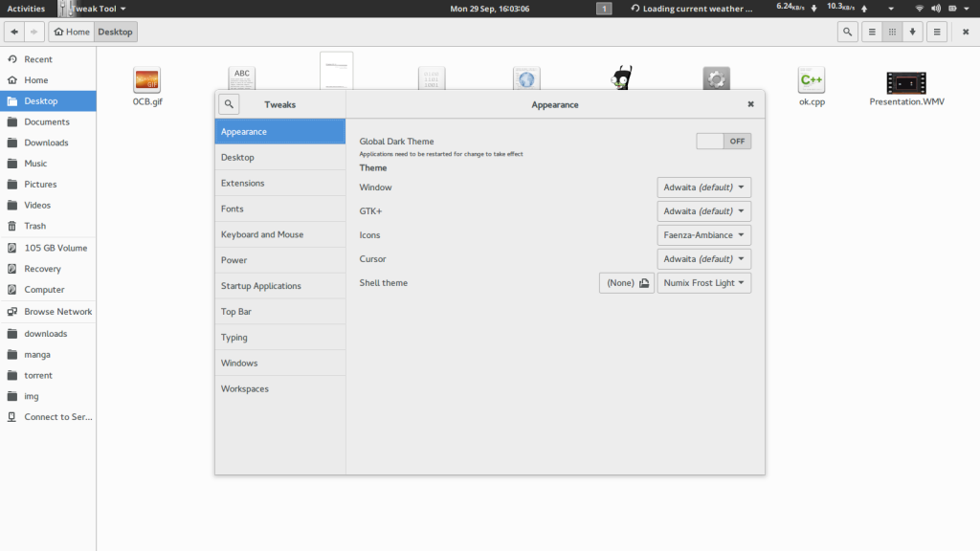Switch Files to list view
Viewport: 980px width, 551px height.
pos(871,32)
